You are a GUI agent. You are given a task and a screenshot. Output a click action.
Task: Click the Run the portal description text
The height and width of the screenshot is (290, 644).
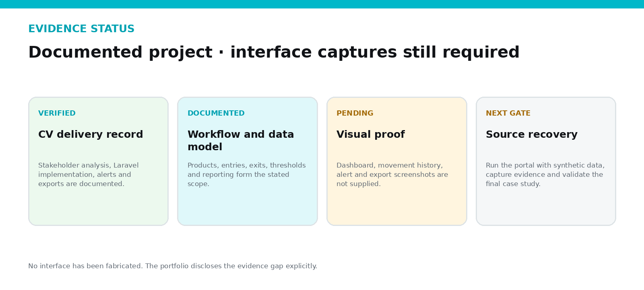tap(545, 174)
